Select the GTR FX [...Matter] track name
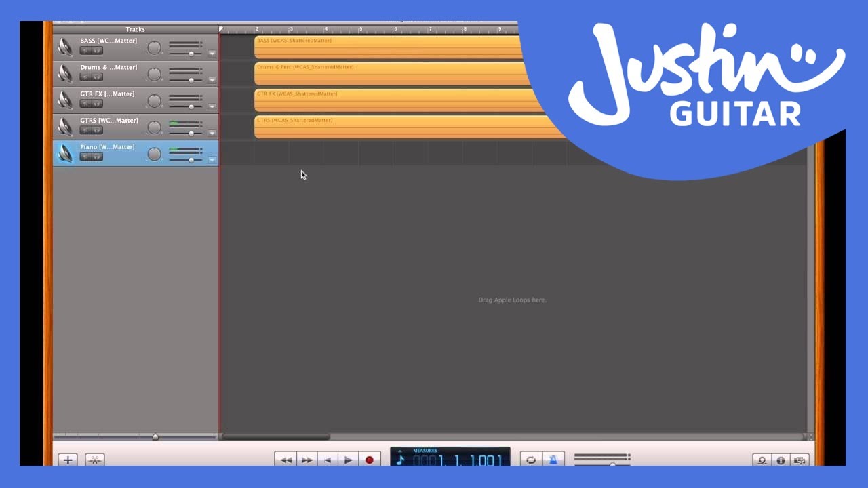The width and height of the screenshot is (868, 488). 107,94
